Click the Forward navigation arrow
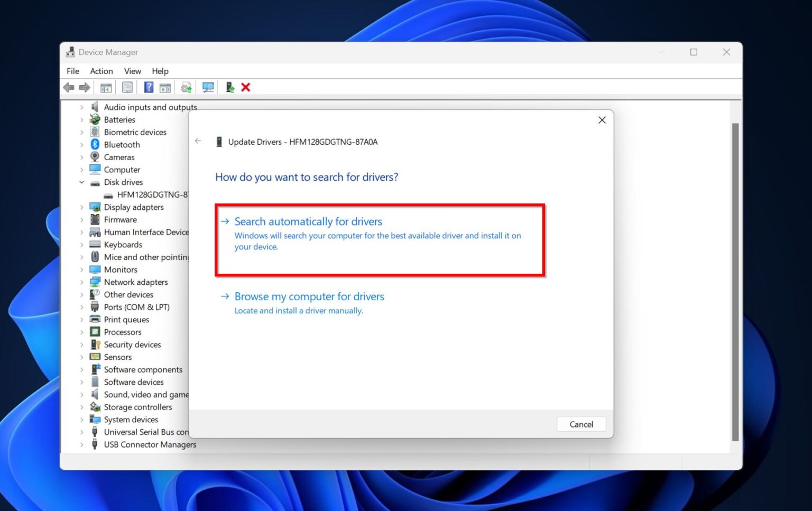812x511 pixels. click(x=84, y=87)
